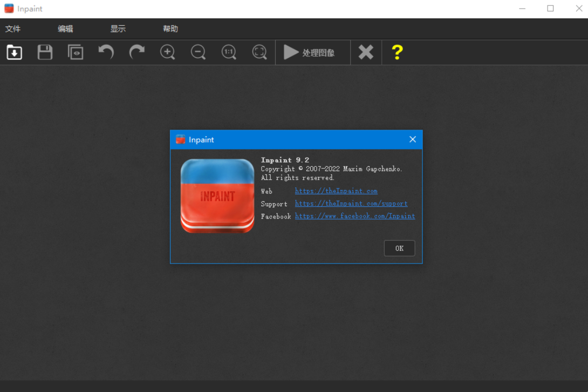Minimize the main Inpaint window

coord(522,9)
